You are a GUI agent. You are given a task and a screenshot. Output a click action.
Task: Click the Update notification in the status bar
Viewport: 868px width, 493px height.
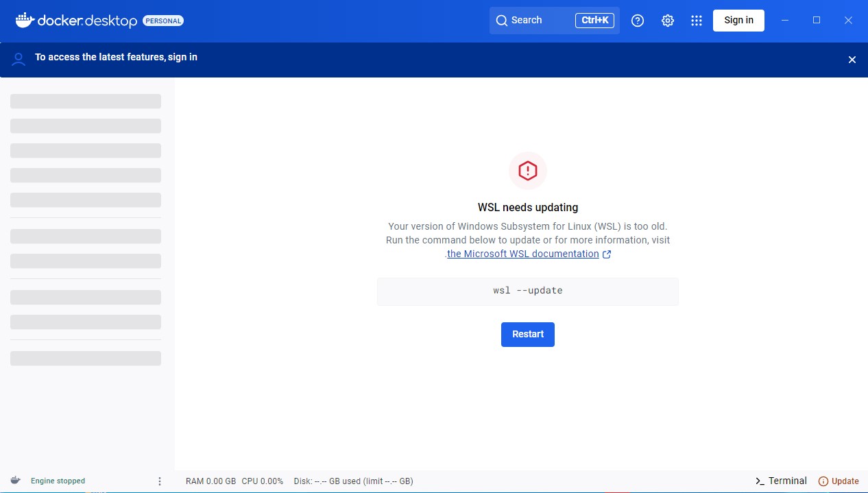[839, 481]
